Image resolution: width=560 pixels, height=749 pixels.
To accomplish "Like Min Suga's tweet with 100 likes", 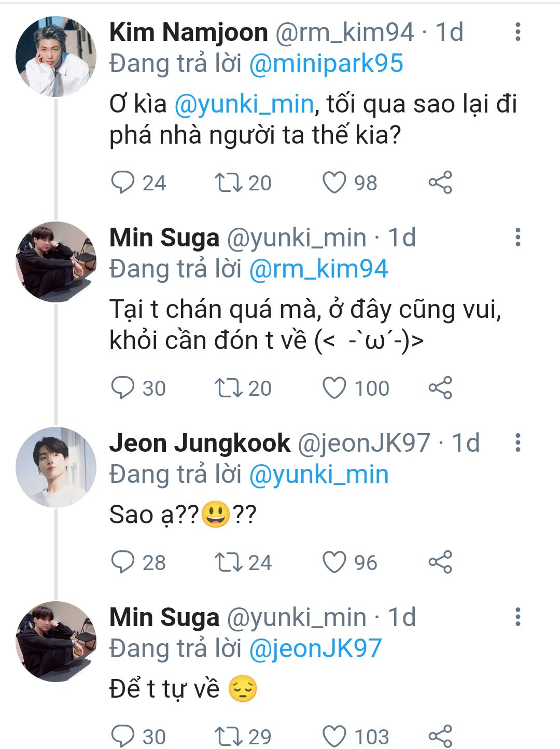I will point(334,388).
